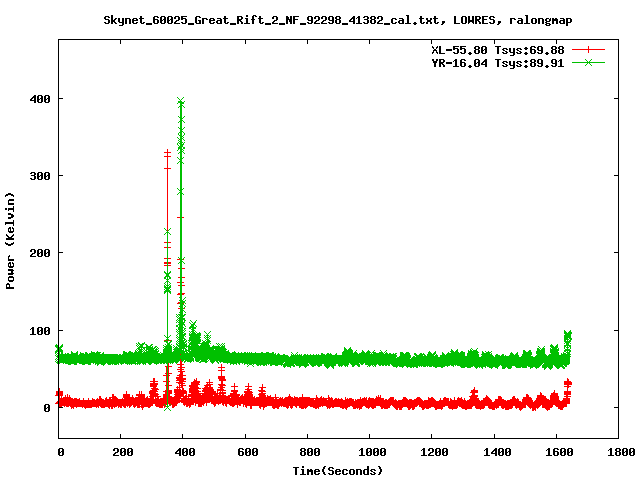This screenshot has width=640, height=480.
Task: Click the 200 y-axis tick label
Action: pyautogui.click(x=40, y=253)
